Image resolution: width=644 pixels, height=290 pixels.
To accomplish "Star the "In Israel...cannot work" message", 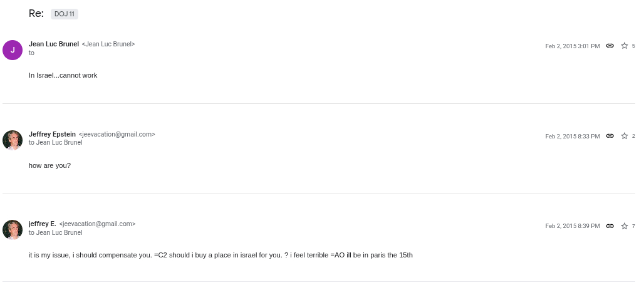I will point(624,46).
